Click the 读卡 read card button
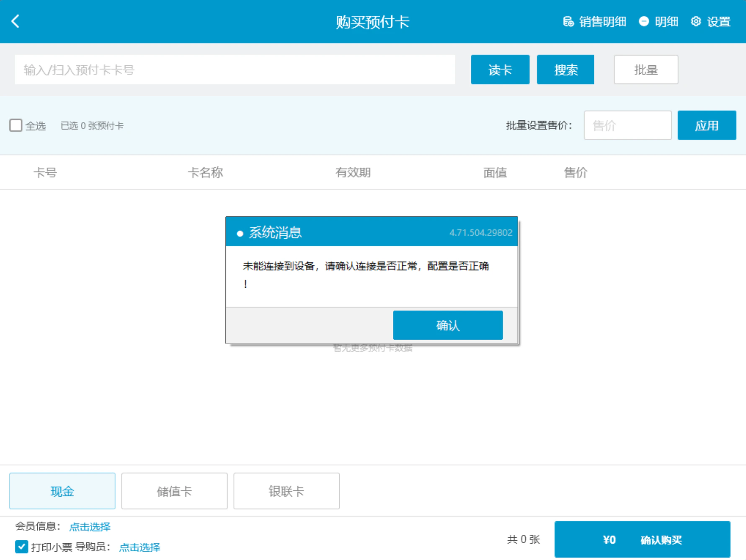Image resolution: width=746 pixels, height=560 pixels. [500, 70]
